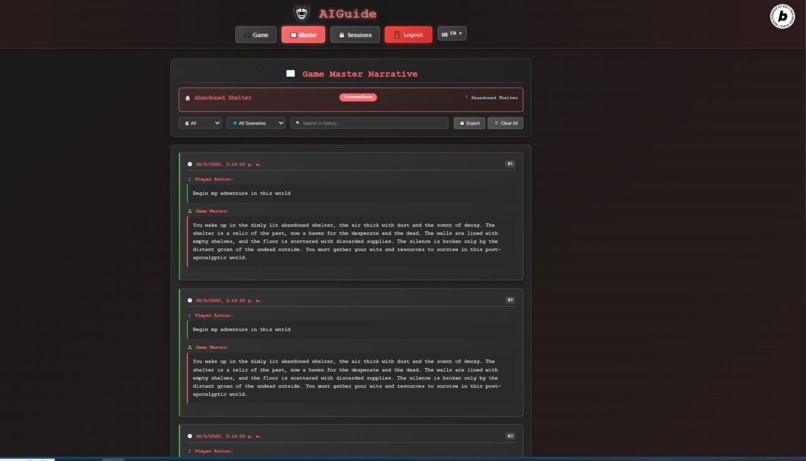
Task: Open the Game tab
Action: click(x=256, y=35)
